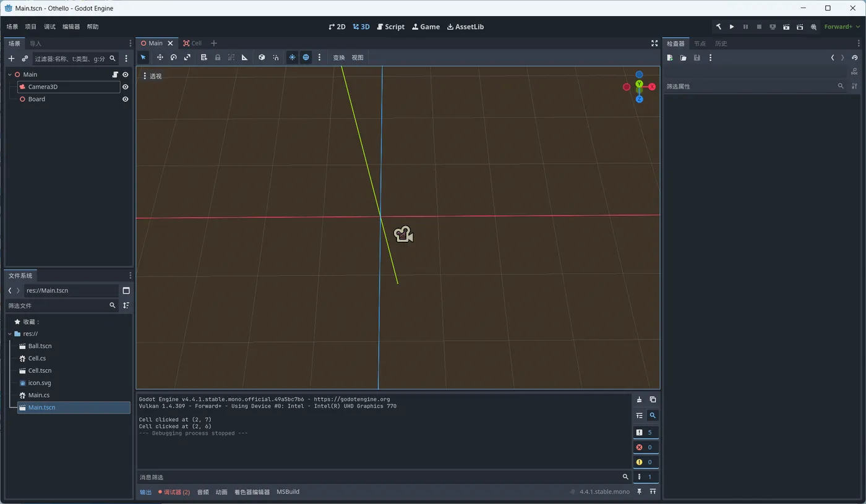Viewport: 866px width, 504px height.
Task: Toggle visibility of the Camera3D node
Action: [125, 87]
